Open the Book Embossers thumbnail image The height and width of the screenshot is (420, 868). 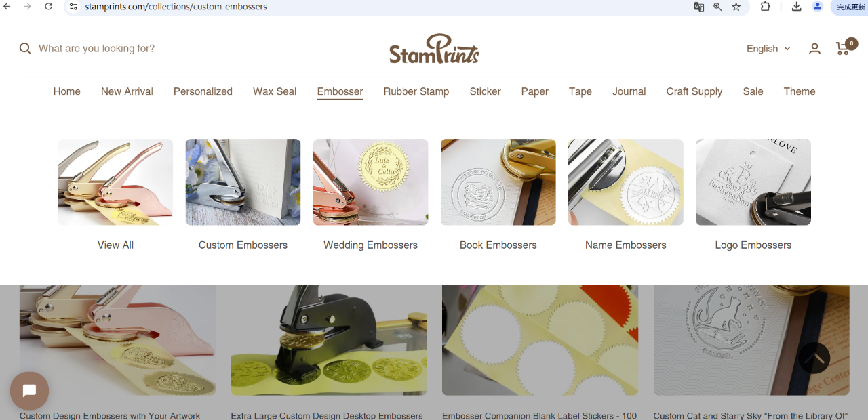pos(498,182)
